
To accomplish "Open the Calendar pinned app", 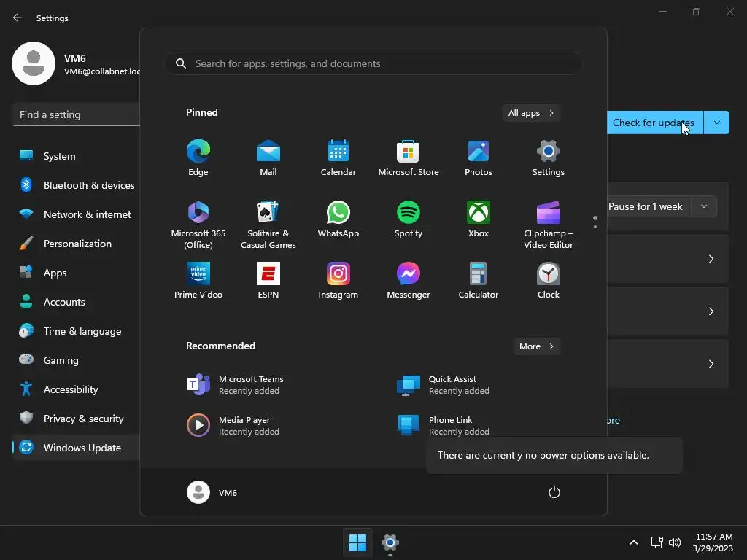I will coord(338,157).
